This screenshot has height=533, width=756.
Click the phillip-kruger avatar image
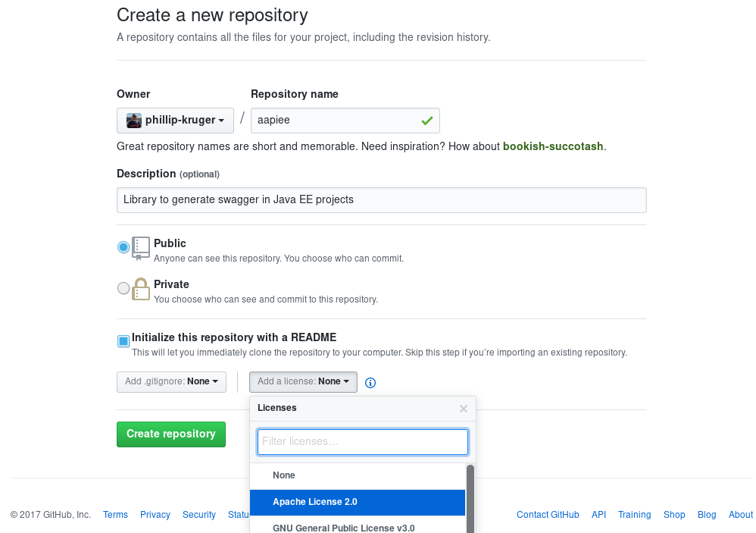click(x=134, y=121)
